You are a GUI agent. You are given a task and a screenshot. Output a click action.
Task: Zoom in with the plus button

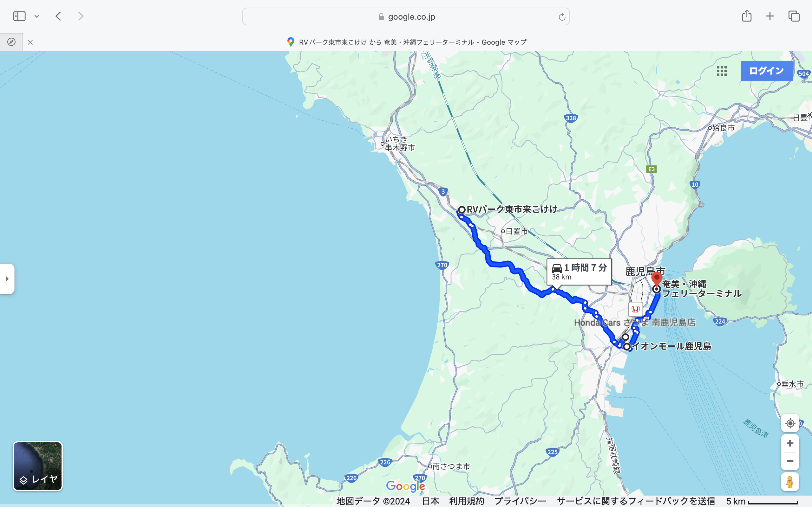coord(790,443)
